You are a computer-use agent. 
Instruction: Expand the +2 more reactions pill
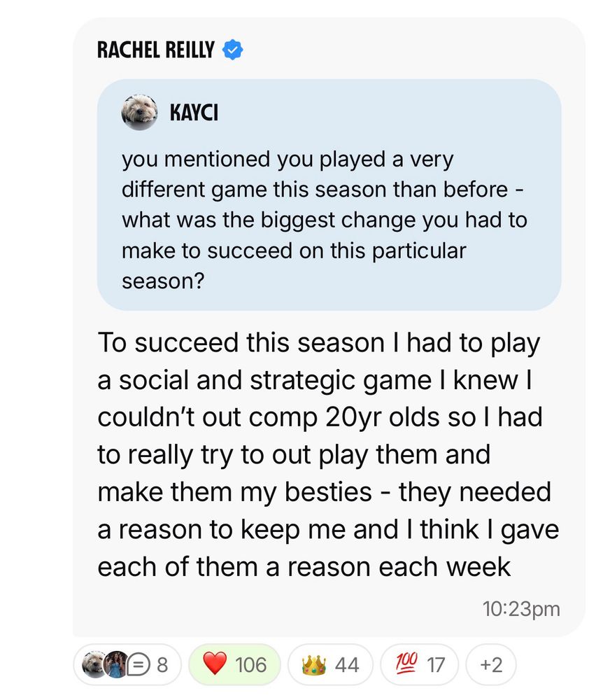pos(492,664)
